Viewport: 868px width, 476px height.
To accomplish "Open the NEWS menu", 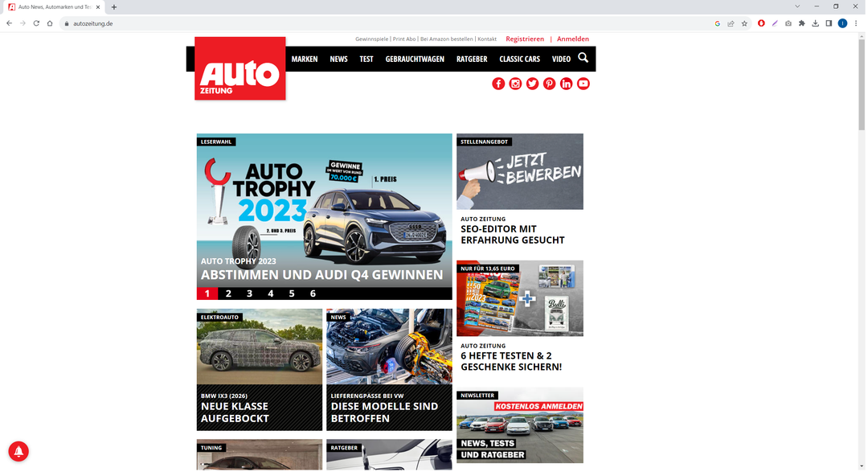I will tap(339, 59).
